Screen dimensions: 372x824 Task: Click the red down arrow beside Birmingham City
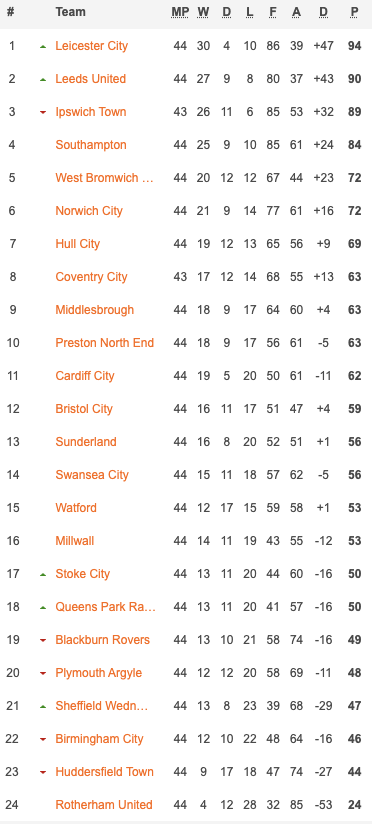(43, 740)
